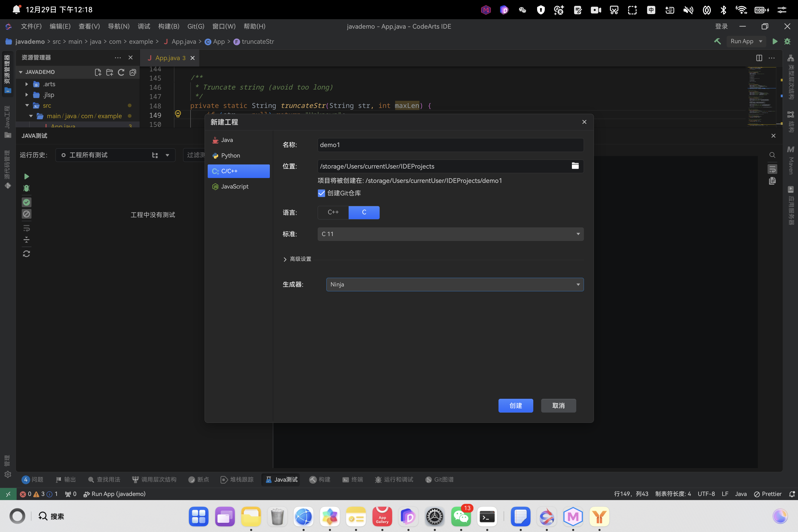Open the 标准 C 11 dropdown
This screenshot has width=798, height=532.
coord(450,234)
